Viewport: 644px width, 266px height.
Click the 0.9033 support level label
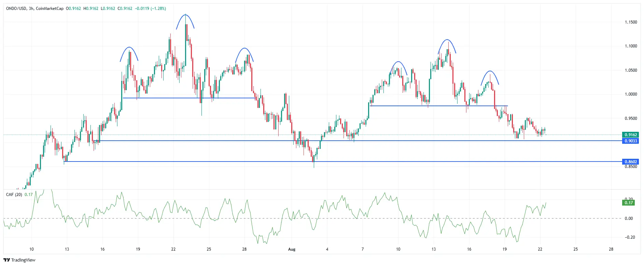pos(630,141)
